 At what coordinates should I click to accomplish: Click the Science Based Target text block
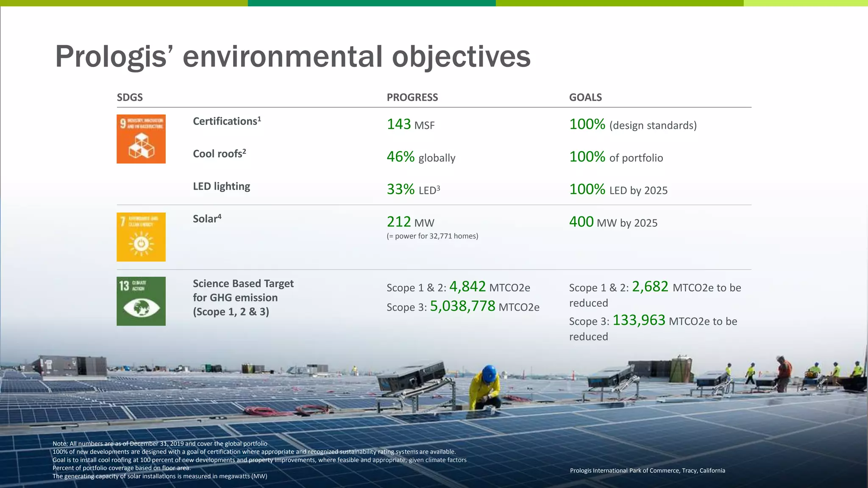coord(243,297)
